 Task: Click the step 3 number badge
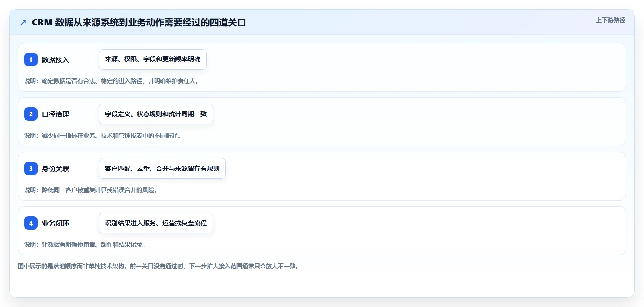pyautogui.click(x=31, y=168)
